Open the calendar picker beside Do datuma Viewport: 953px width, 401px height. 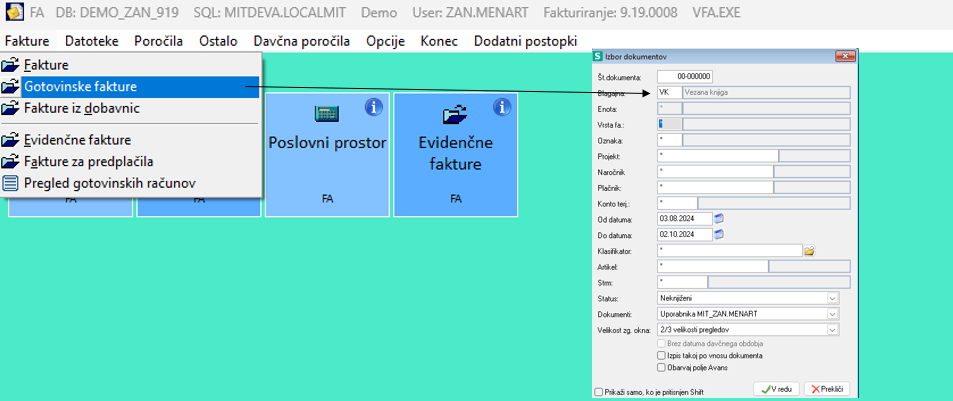(x=720, y=234)
